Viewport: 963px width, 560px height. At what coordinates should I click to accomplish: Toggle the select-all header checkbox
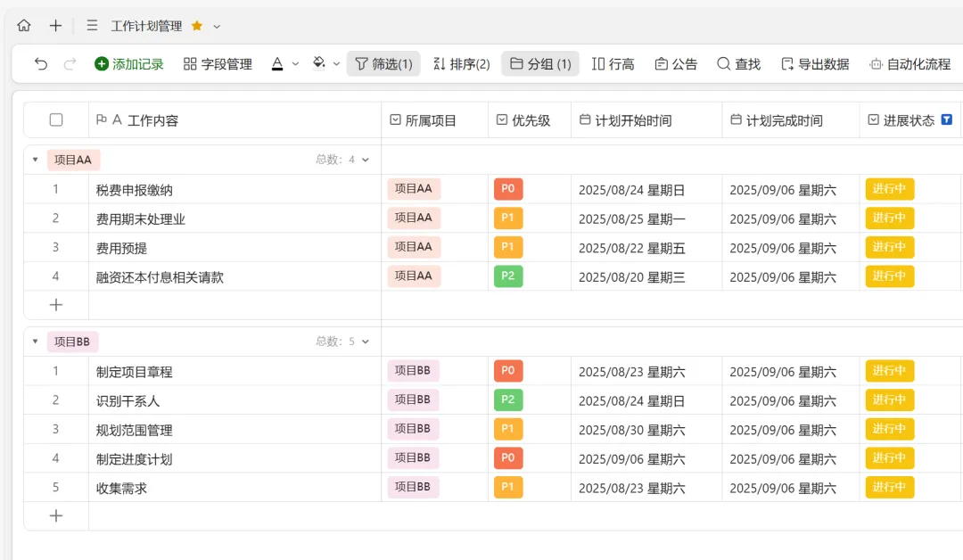click(x=56, y=120)
